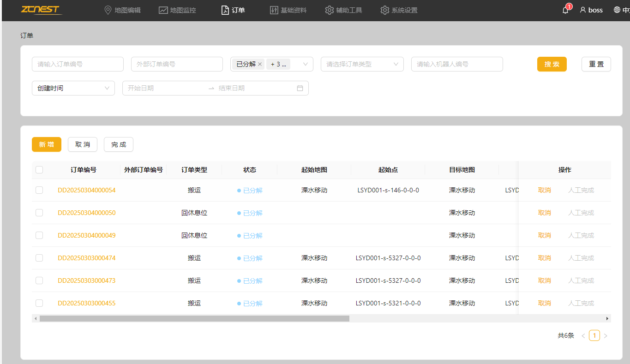The width and height of the screenshot is (630, 364).
Task: Click the boss user account
Action: tap(591, 10)
